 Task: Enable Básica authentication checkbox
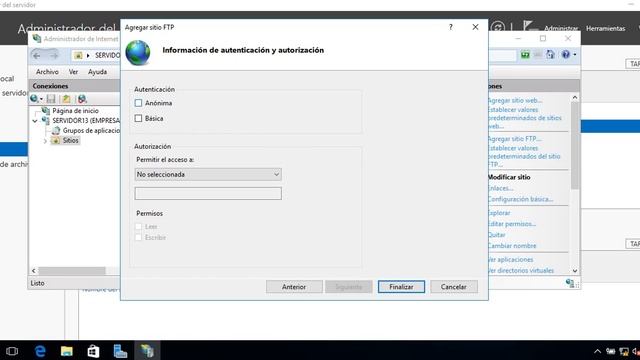click(138, 118)
